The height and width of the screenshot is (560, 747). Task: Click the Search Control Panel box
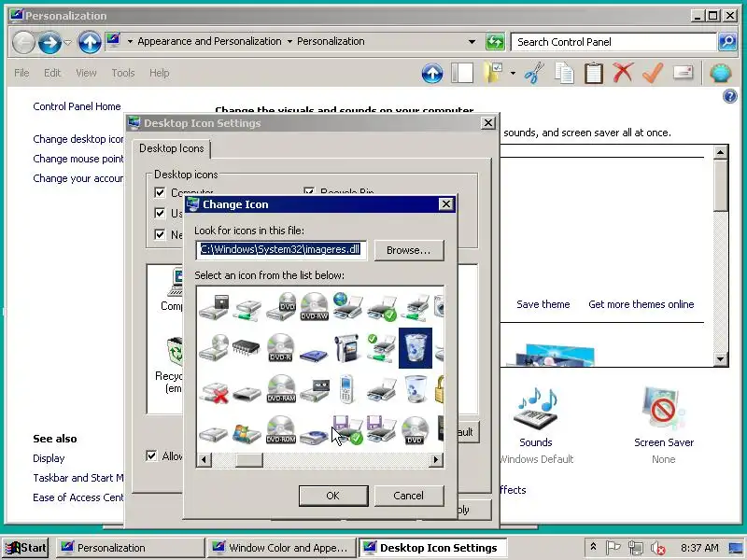[x=614, y=42]
